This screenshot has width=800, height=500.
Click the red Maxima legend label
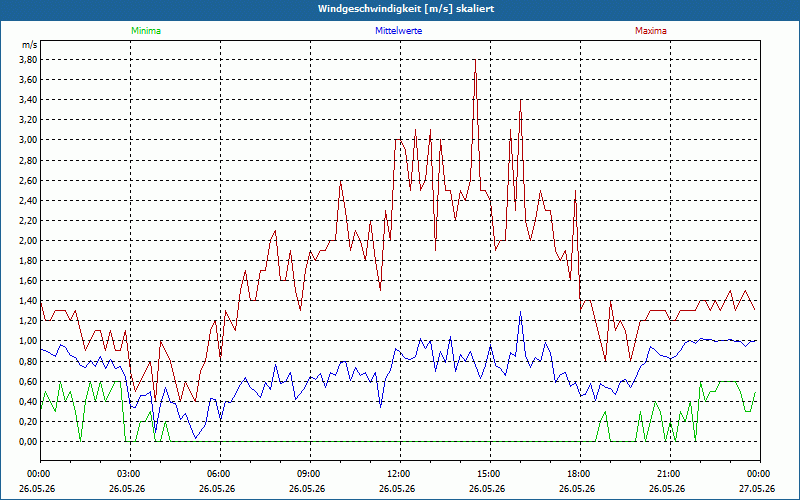651,31
